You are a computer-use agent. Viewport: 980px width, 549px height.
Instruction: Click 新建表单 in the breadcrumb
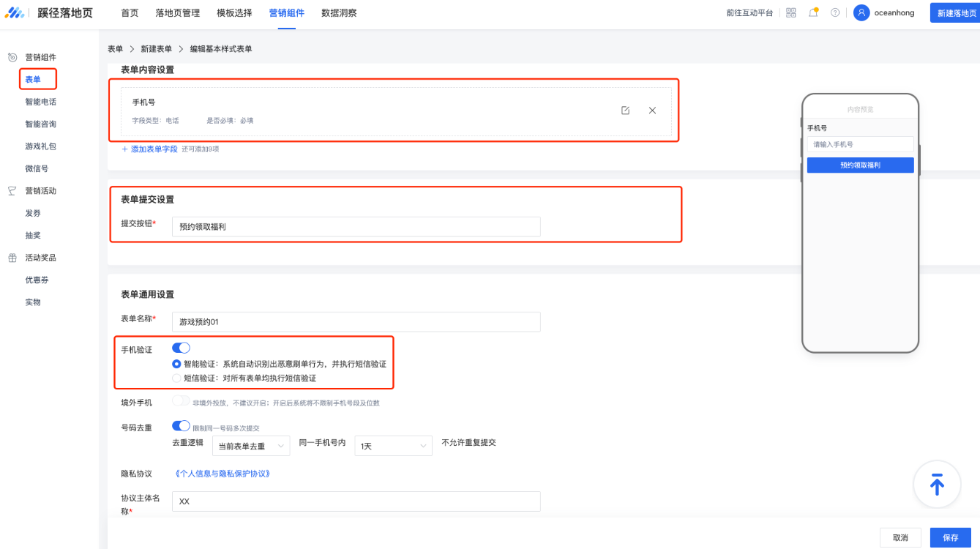[x=157, y=49]
